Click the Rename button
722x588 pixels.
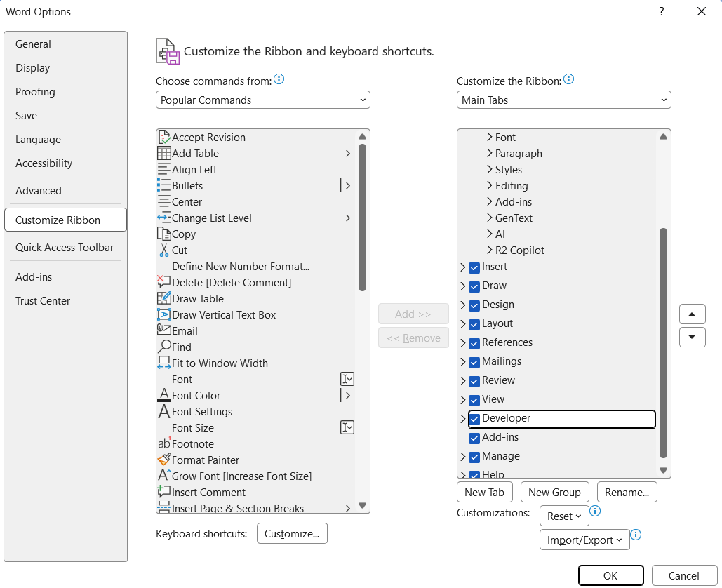(x=627, y=493)
